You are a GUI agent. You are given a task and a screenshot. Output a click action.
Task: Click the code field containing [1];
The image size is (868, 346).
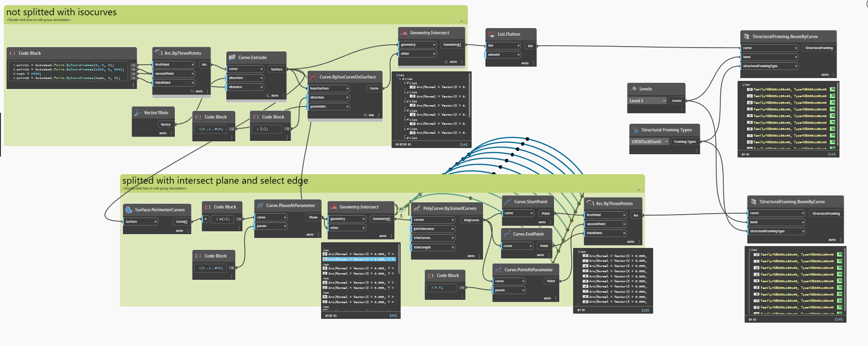point(267,129)
